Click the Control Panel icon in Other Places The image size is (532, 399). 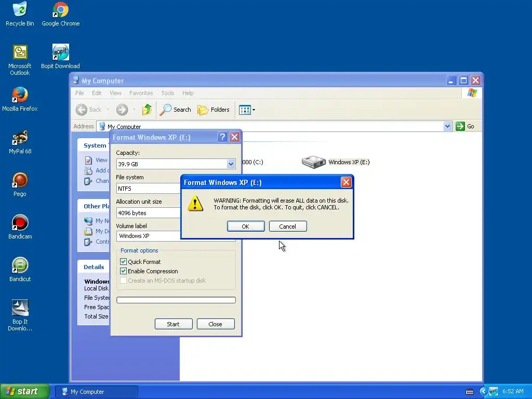[88, 242]
